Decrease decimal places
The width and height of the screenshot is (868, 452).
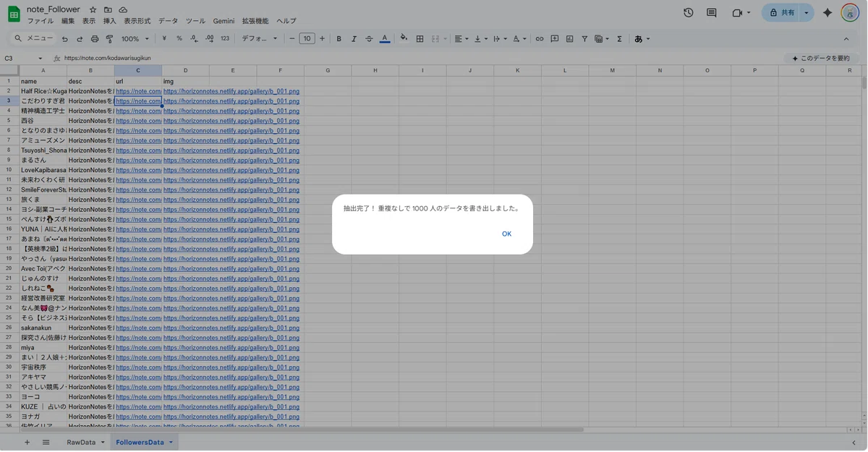194,39
